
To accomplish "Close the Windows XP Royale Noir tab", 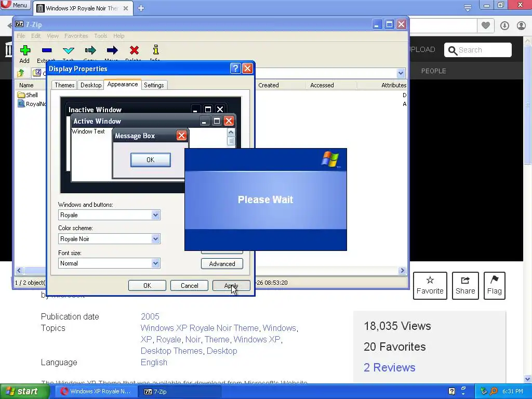I will point(126,8).
